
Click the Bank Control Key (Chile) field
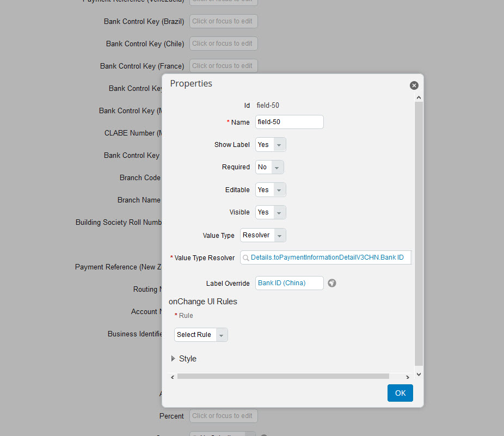223,44
